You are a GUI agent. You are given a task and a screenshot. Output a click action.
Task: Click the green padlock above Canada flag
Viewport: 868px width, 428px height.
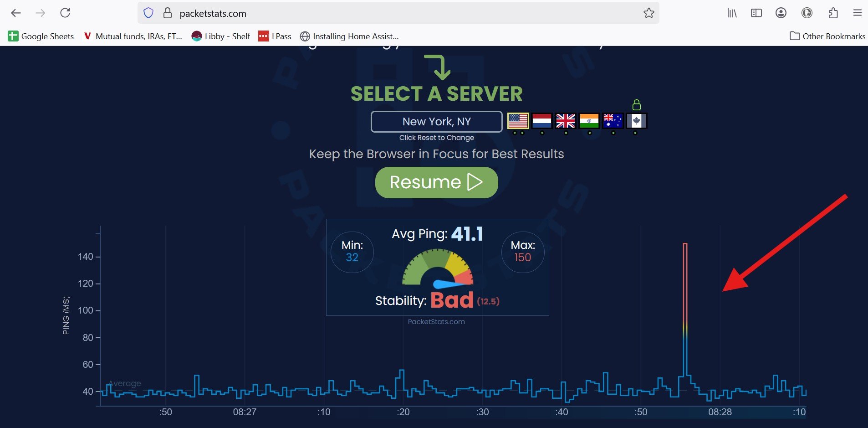pyautogui.click(x=637, y=105)
